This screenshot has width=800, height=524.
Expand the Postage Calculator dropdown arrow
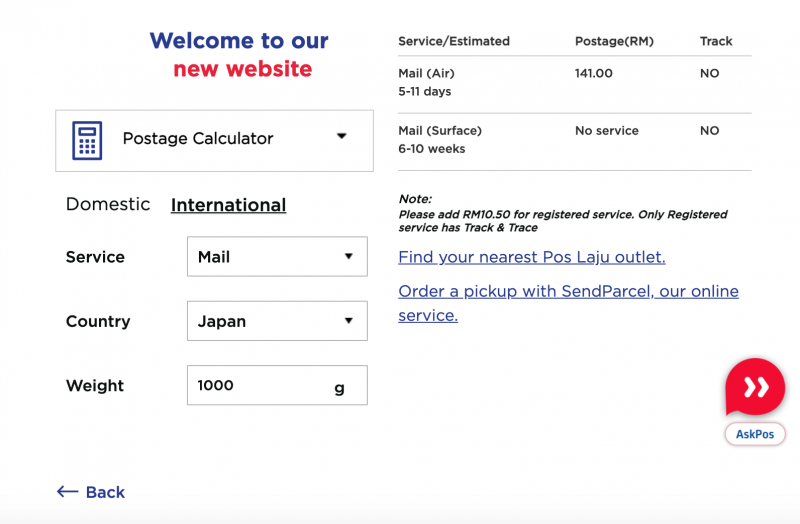(x=341, y=136)
